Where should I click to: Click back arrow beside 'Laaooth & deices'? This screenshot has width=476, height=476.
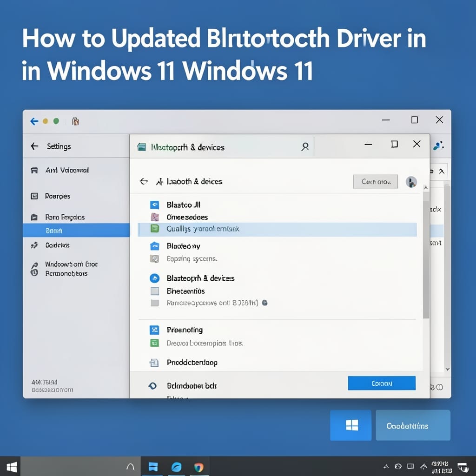(x=144, y=182)
